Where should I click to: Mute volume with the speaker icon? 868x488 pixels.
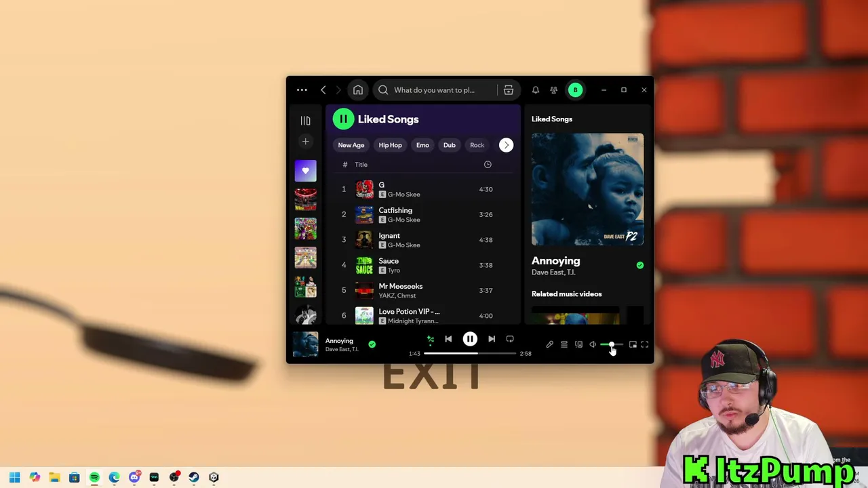[593, 345]
